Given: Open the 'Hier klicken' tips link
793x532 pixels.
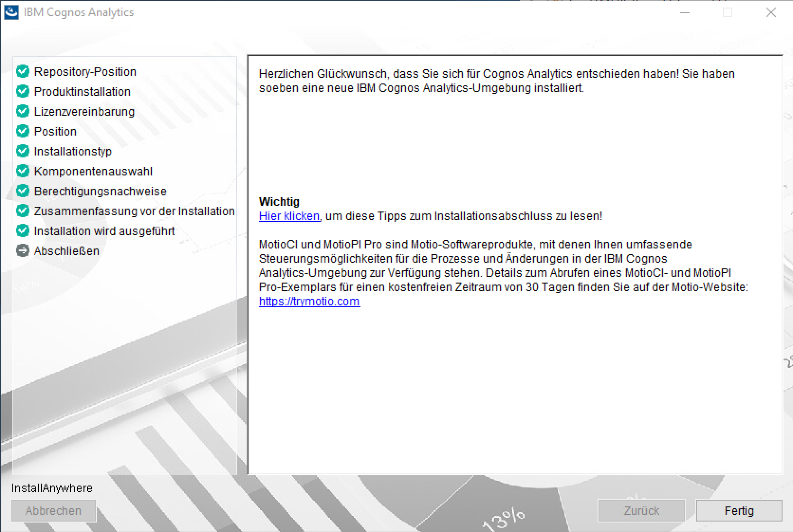Looking at the screenshot, I should click(289, 216).
